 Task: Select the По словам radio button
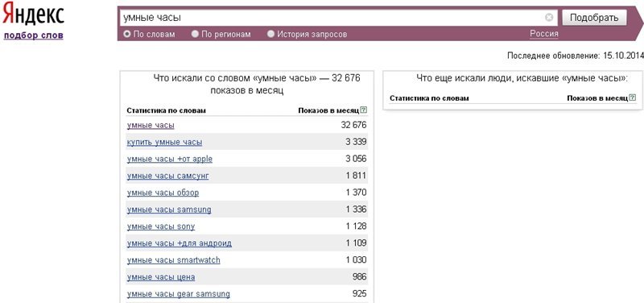point(127,34)
